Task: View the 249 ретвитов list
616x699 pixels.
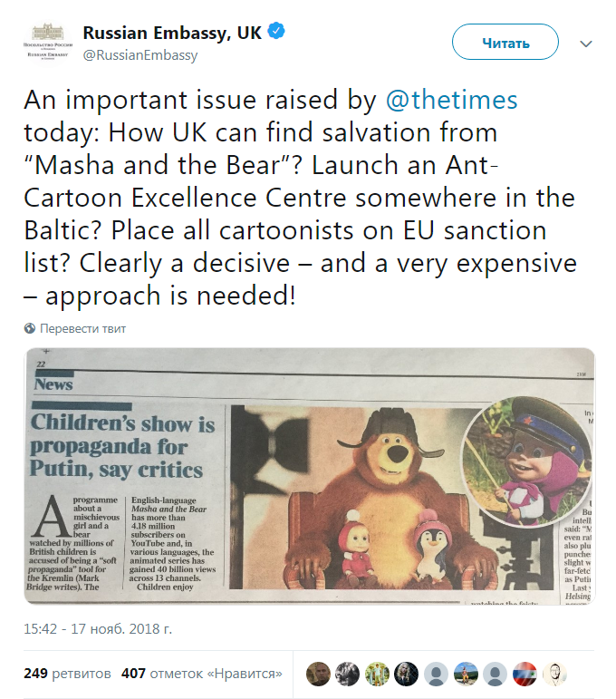Action: point(66,674)
